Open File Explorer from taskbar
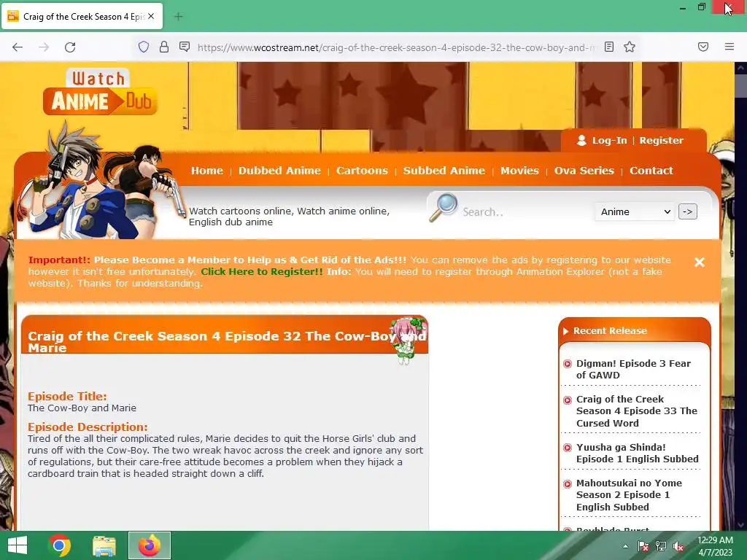 click(x=104, y=545)
